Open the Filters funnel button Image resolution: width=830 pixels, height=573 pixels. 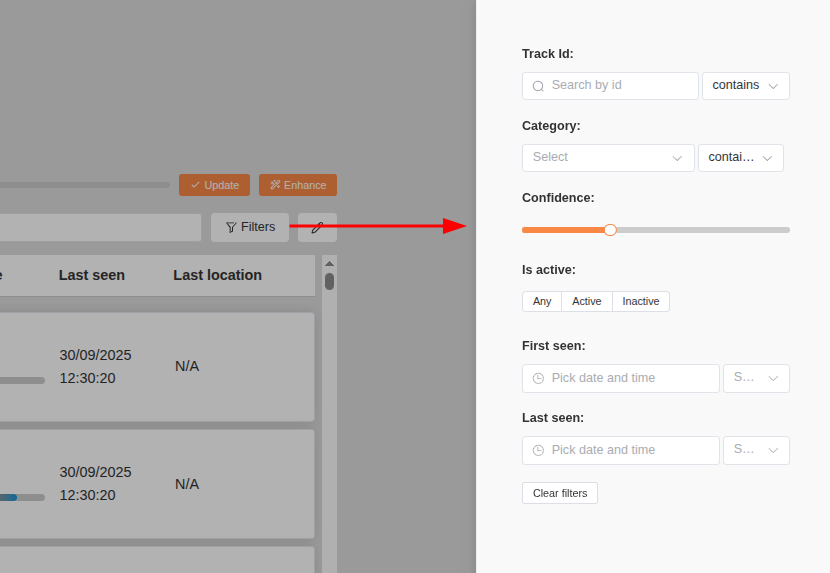pos(250,227)
